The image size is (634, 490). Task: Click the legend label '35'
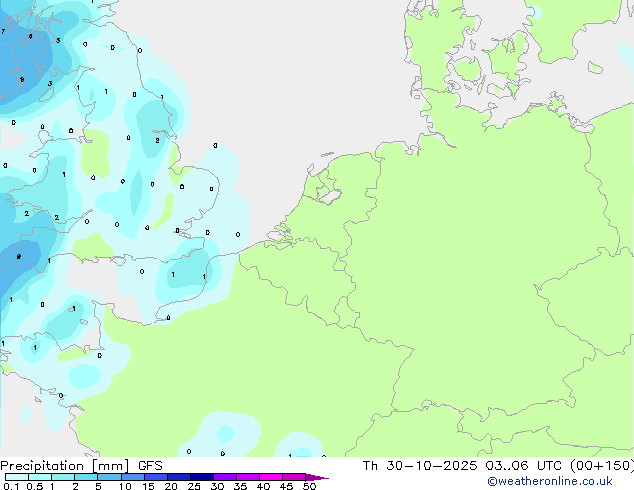pyautogui.click(x=240, y=486)
